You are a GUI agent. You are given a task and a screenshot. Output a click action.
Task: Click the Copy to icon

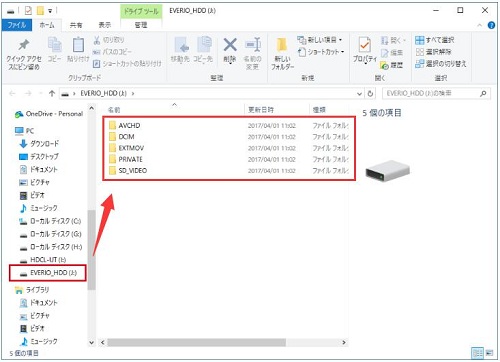coord(204,45)
